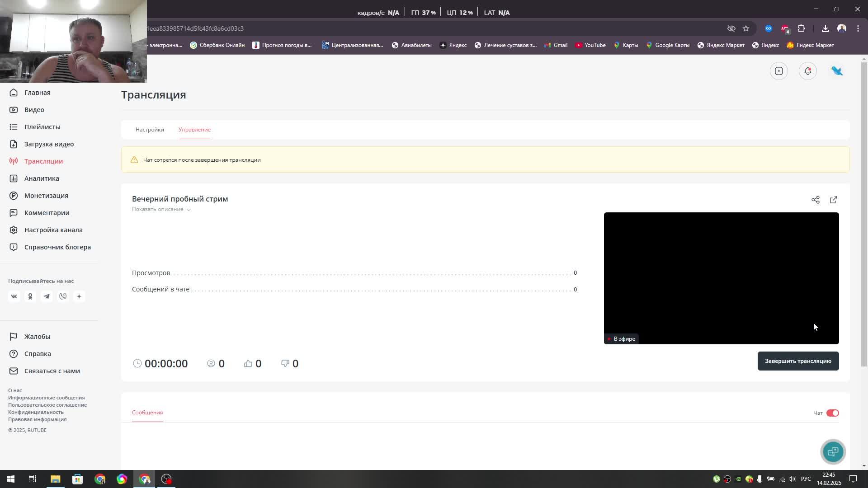Switch to the Настройки tab

(x=150, y=130)
